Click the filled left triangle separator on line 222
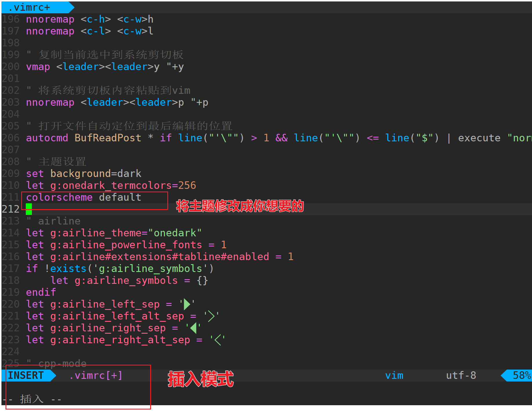This screenshot has width=532, height=411. pos(193,328)
